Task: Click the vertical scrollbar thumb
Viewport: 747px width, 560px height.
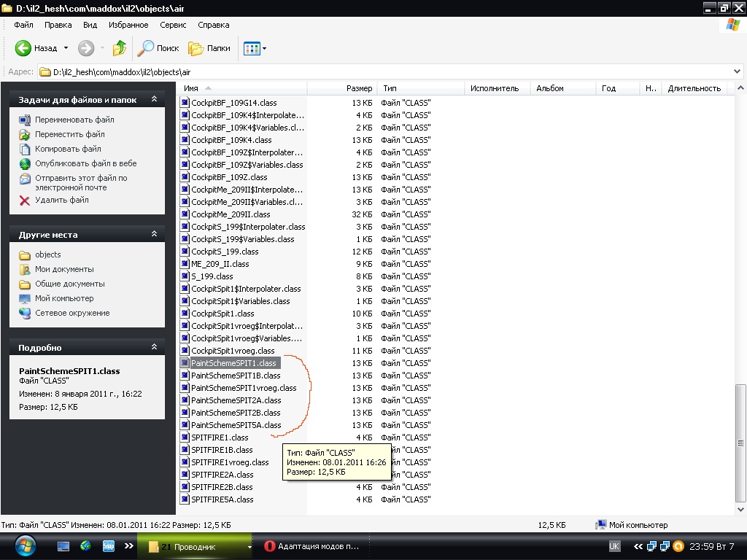Action: pyautogui.click(x=740, y=443)
